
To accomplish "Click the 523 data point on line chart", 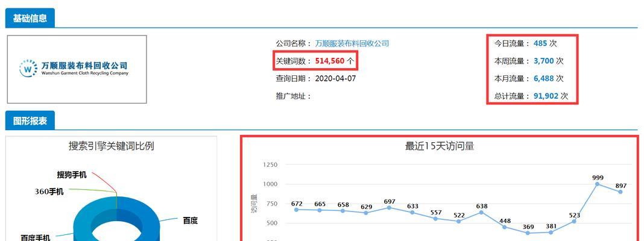I will [x=574, y=221].
